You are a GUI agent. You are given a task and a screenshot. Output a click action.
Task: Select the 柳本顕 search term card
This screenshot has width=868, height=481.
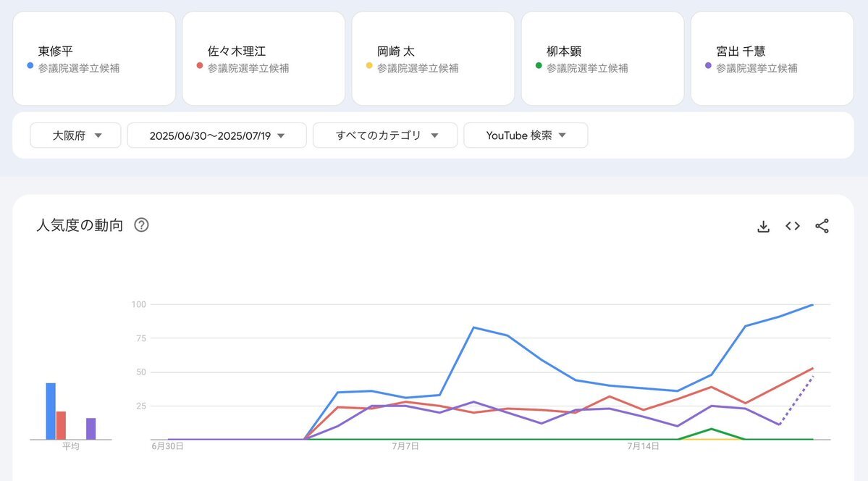pos(602,58)
